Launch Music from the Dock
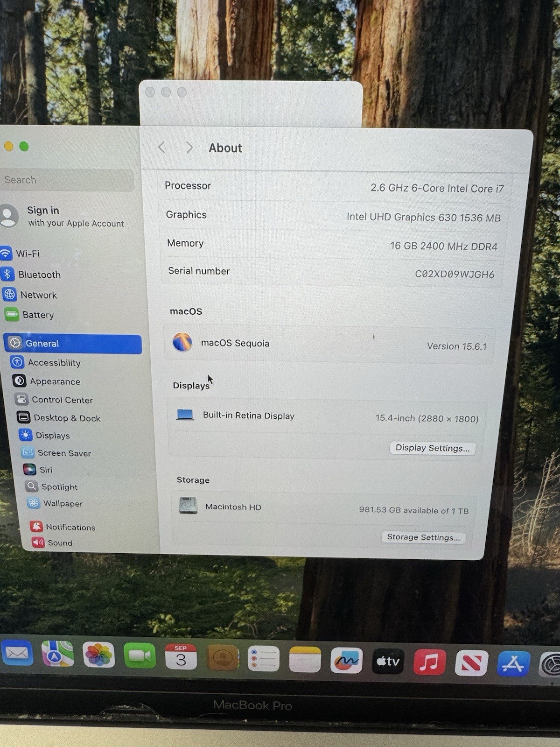Viewport: 560px width, 747px height. pyautogui.click(x=429, y=662)
